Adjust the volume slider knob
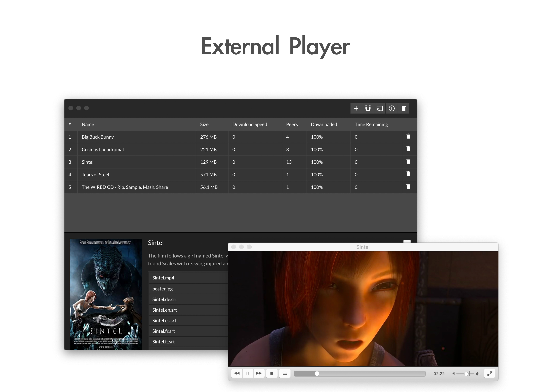551x392 pixels. [x=466, y=374]
